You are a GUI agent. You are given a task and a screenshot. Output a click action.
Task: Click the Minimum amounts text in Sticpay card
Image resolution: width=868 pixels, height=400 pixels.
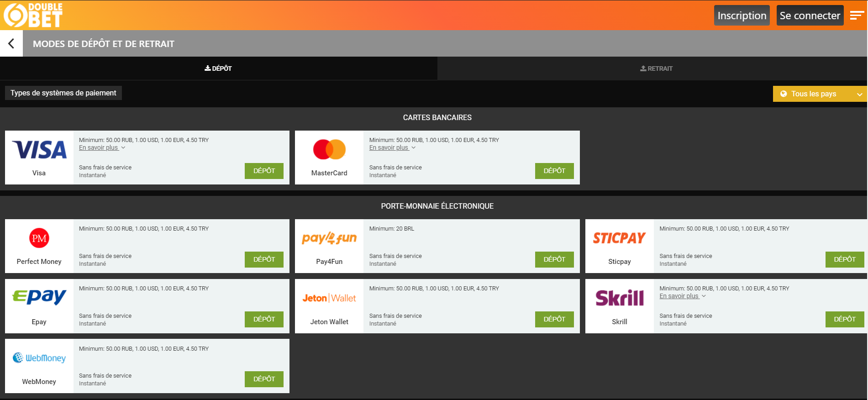[x=724, y=229]
